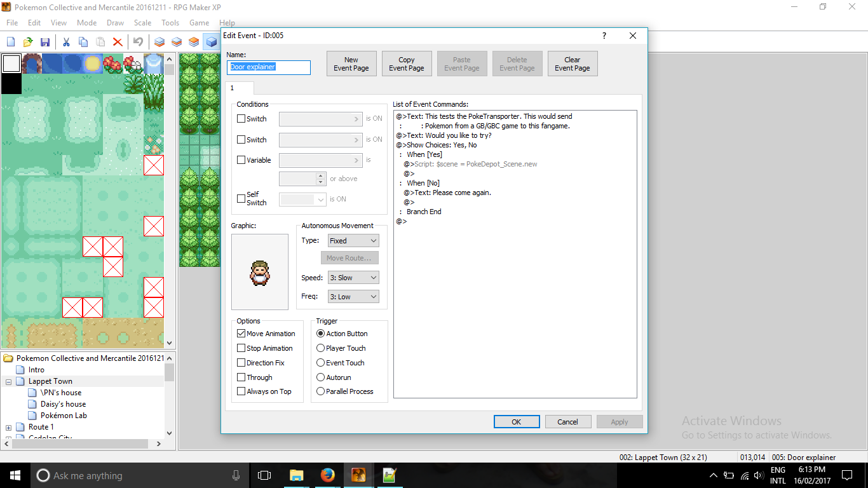Copy selection using the toolbar copy icon
The height and width of the screenshot is (488, 868).
click(x=83, y=42)
